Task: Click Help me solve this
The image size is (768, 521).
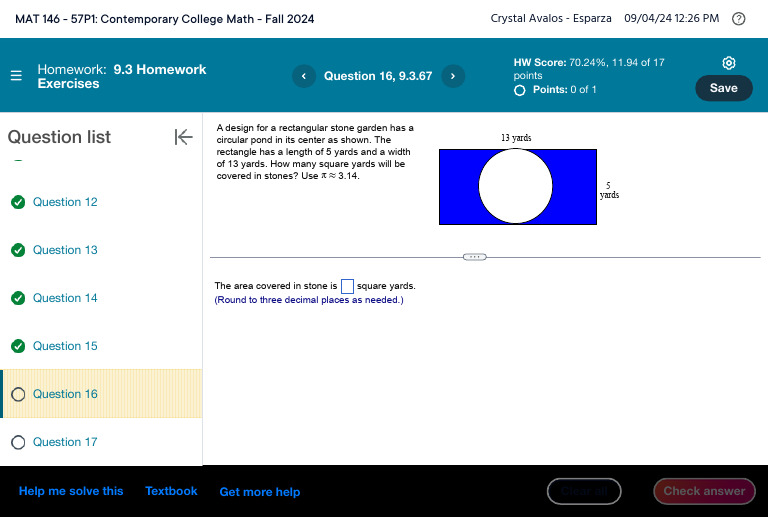Action: (71, 491)
